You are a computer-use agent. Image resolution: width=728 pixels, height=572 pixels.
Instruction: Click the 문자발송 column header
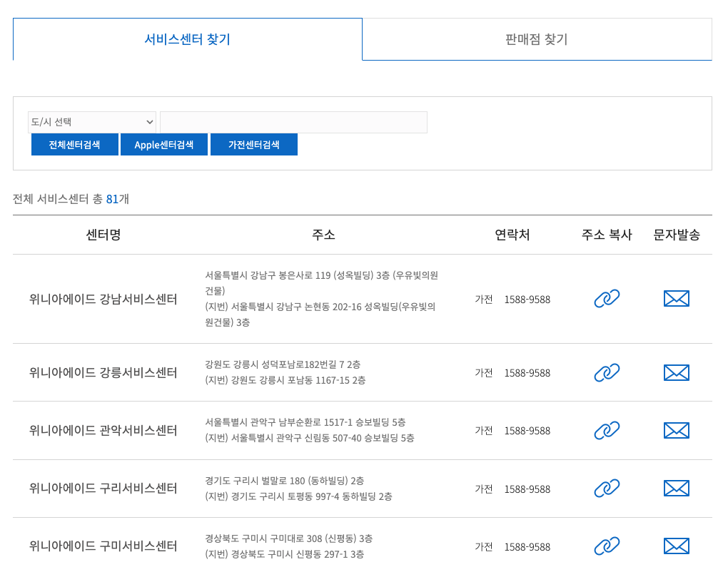[677, 235]
